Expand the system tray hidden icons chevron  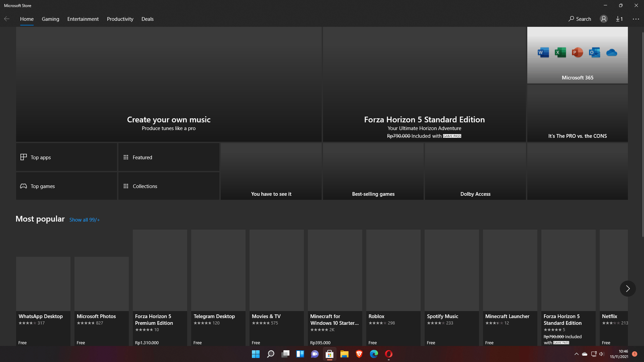576,354
